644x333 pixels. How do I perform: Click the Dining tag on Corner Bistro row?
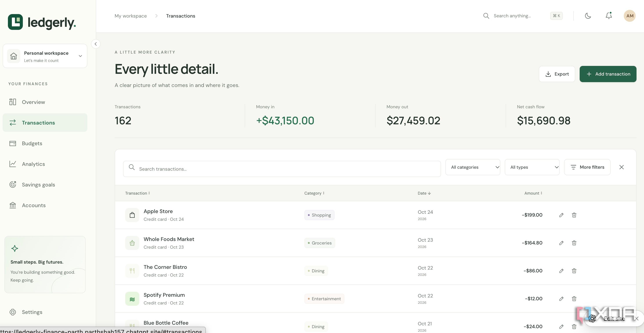point(316,271)
